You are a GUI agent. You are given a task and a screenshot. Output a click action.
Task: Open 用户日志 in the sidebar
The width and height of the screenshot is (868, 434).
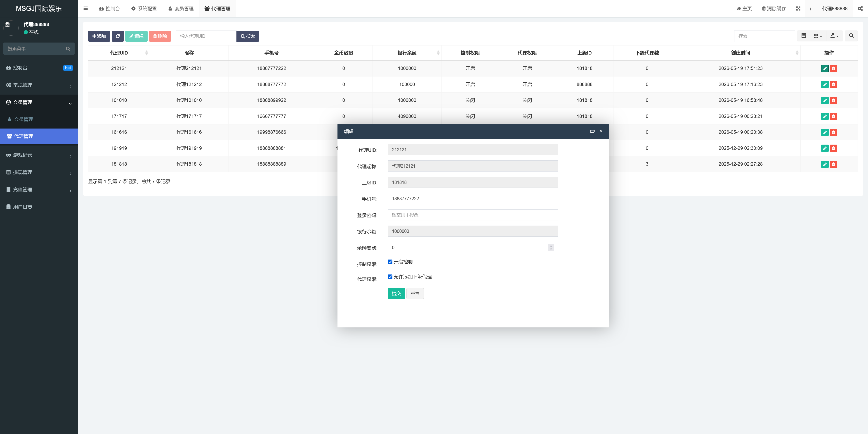39,207
